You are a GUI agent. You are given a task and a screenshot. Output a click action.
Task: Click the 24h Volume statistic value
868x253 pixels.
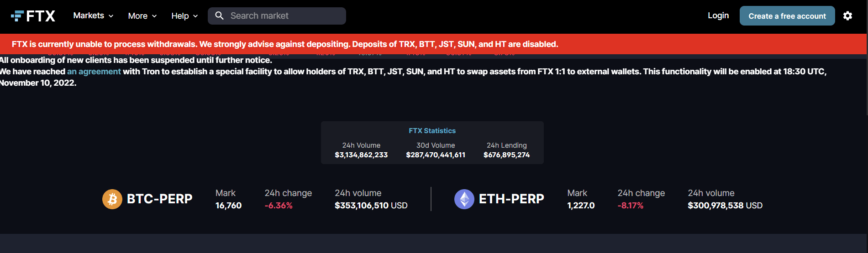pyautogui.click(x=361, y=155)
